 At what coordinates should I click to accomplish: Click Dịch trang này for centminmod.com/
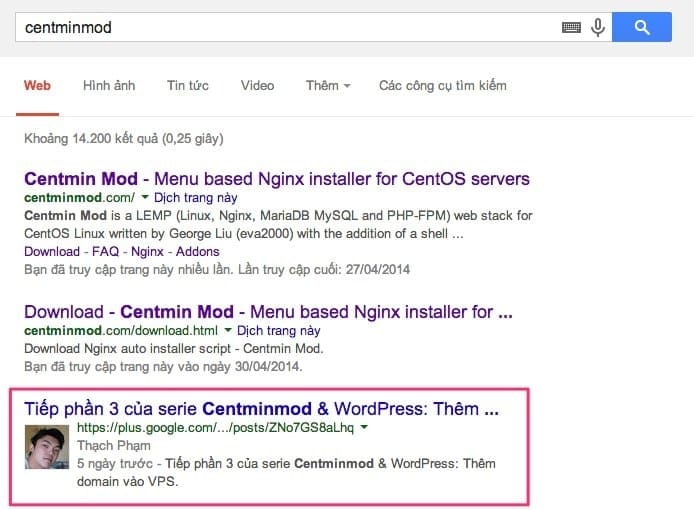pos(196,197)
